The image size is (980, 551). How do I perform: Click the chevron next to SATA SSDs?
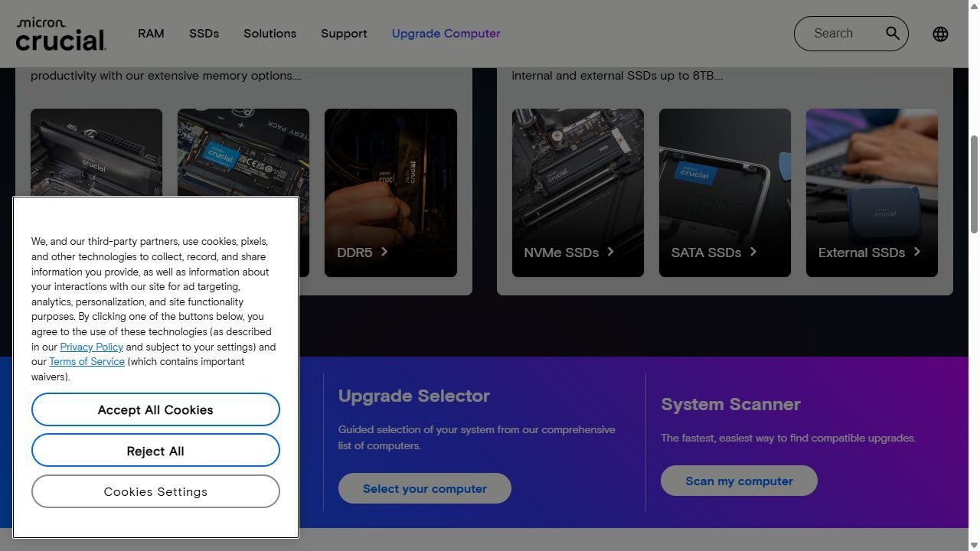click(x=753, y=252)
